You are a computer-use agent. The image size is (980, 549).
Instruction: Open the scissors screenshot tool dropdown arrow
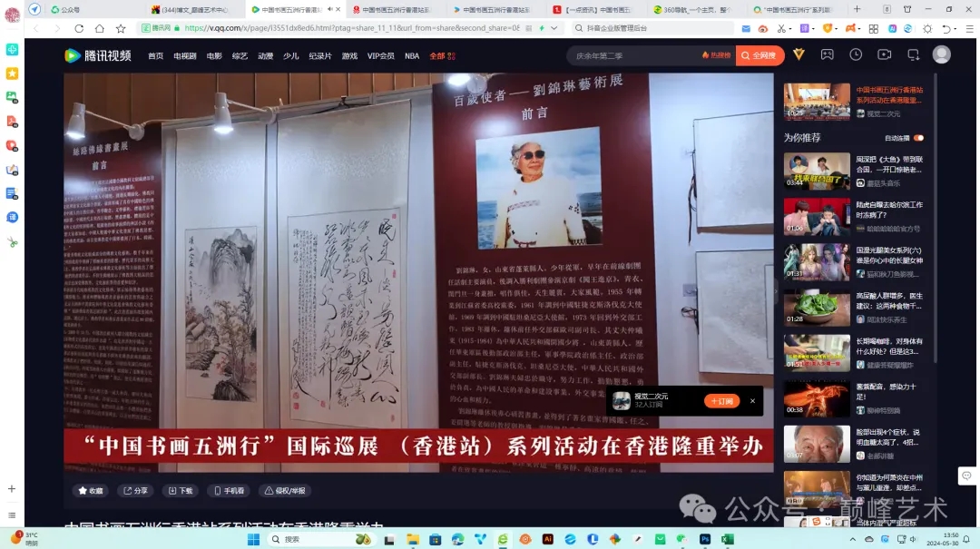(790, 28)
